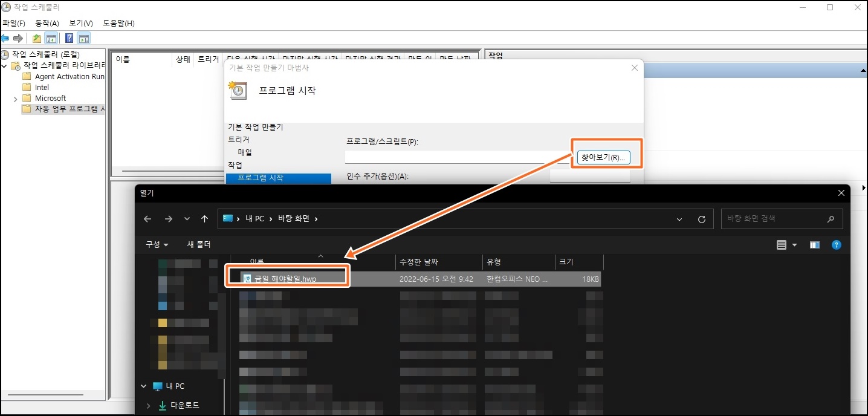
Task: Go back using the Task Scheduler toolbar arrow
Action: tap(5, 39)
